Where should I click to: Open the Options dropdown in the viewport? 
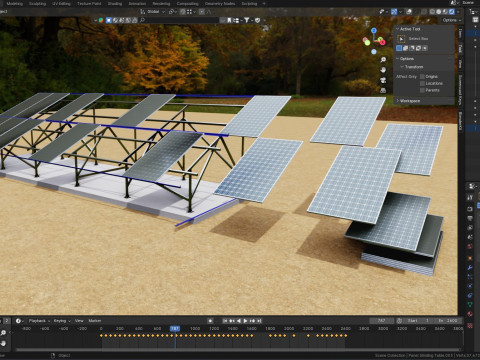(452, 20)
